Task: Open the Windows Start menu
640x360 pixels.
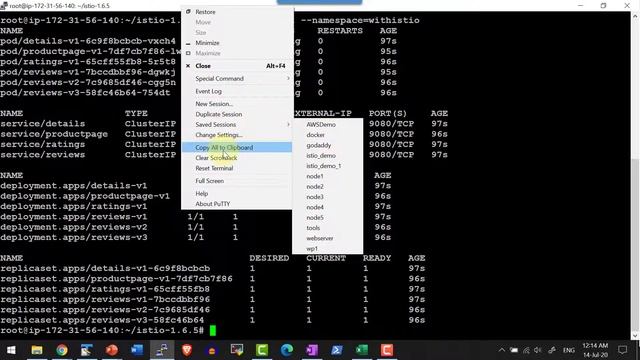Action: 11,350
